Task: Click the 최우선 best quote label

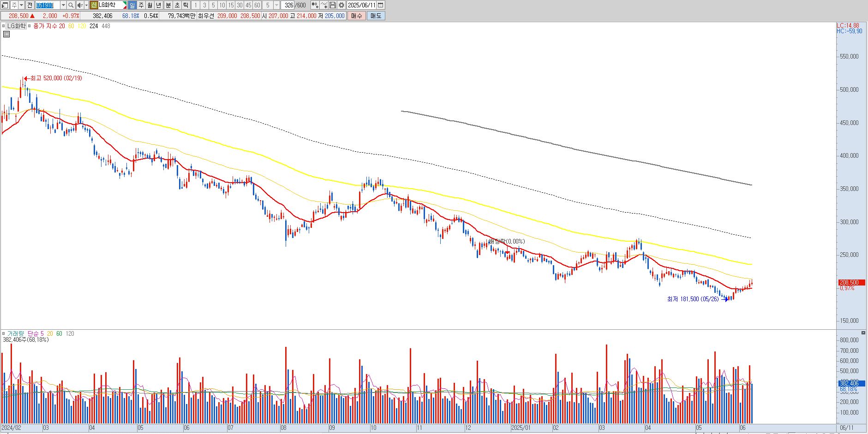Action: point(206,16)
